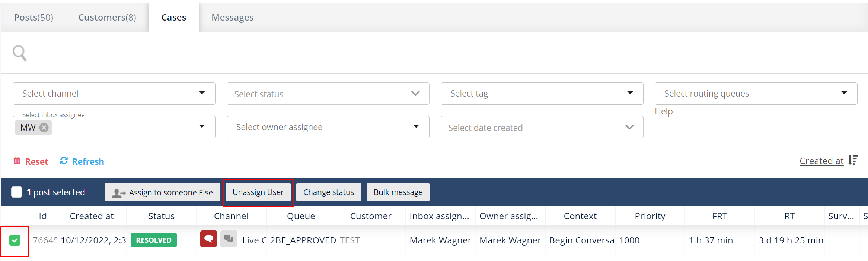Click the Customer column header
Viewport: 868px width, 261px height.
[x=371, y=216]
